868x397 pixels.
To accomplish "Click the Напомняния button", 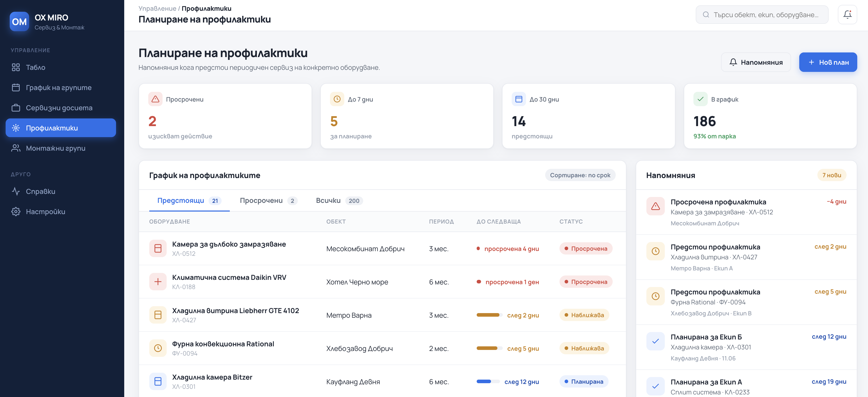I will click(x=756, y=62).
